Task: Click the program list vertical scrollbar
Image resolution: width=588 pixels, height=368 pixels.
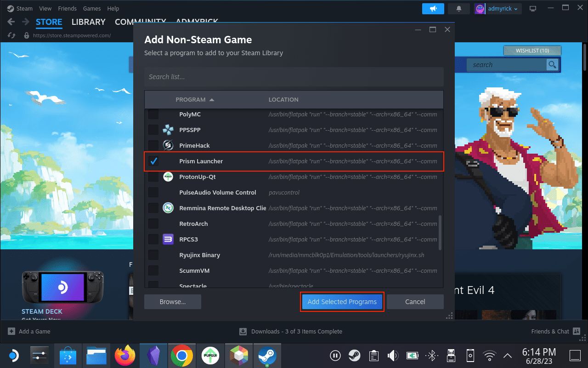Action: coord(440,233)
